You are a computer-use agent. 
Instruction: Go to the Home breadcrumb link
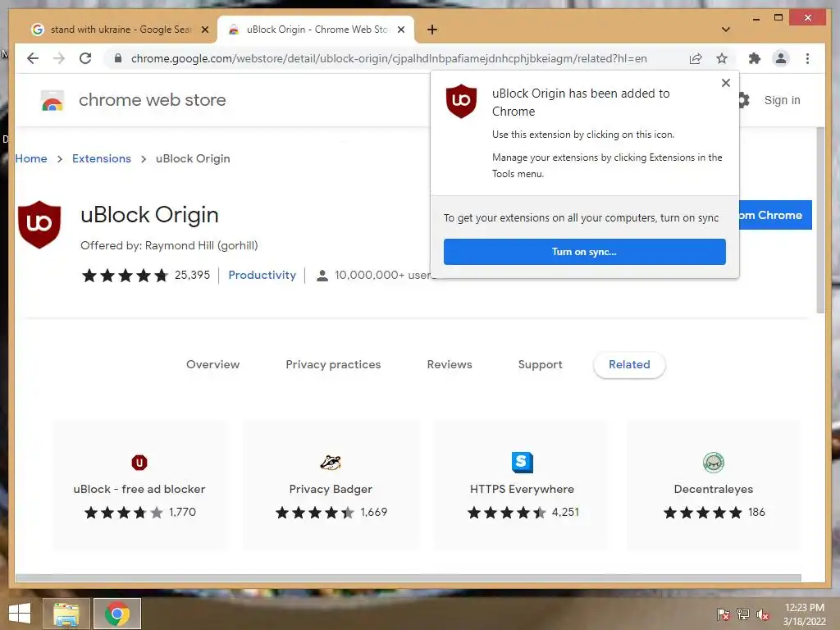(x=31, y=158)
